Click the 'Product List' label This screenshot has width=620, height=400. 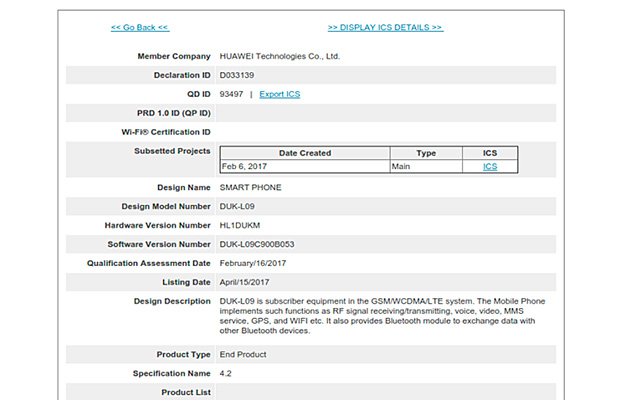click(x=186, y=392)
